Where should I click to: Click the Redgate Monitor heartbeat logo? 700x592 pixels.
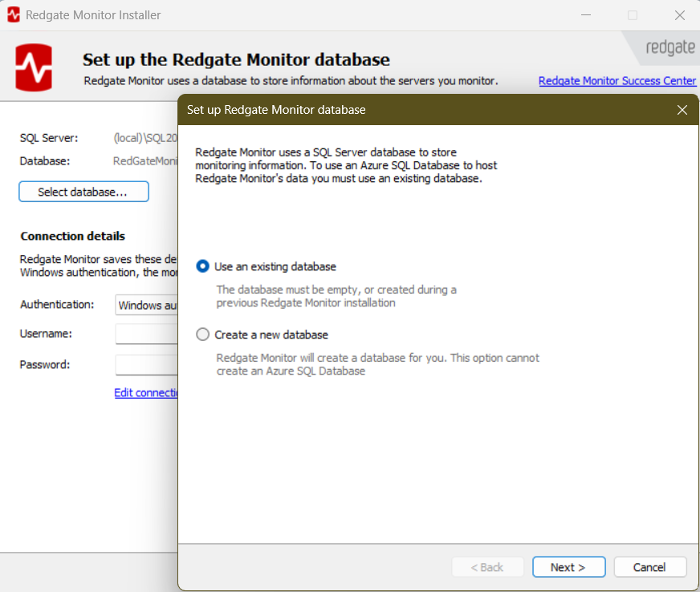(34, 67)
